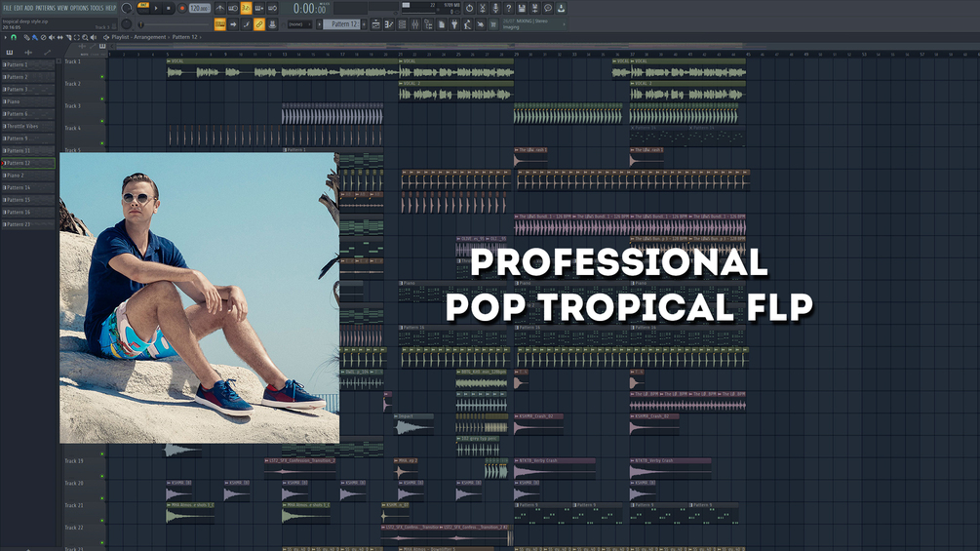
Task: Select the playlist playback speaker tool icon
Action: pos(94,37)
